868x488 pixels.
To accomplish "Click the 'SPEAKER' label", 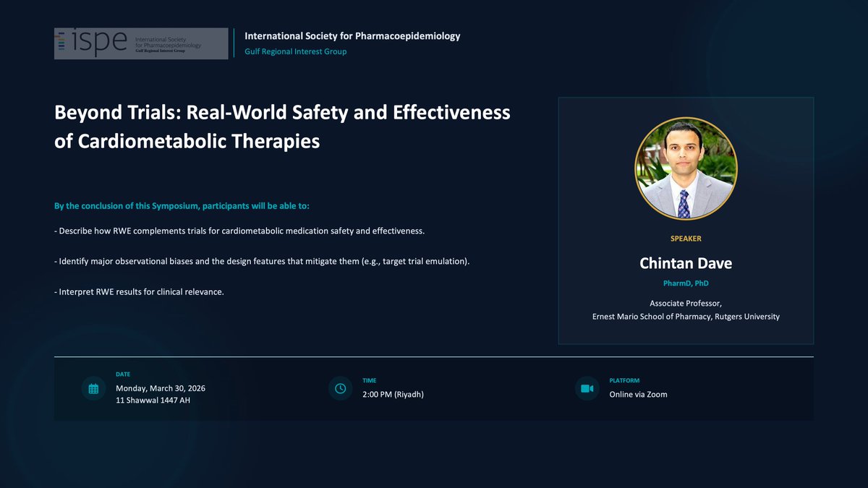I will pyautogui.click(x=686, y=239).
